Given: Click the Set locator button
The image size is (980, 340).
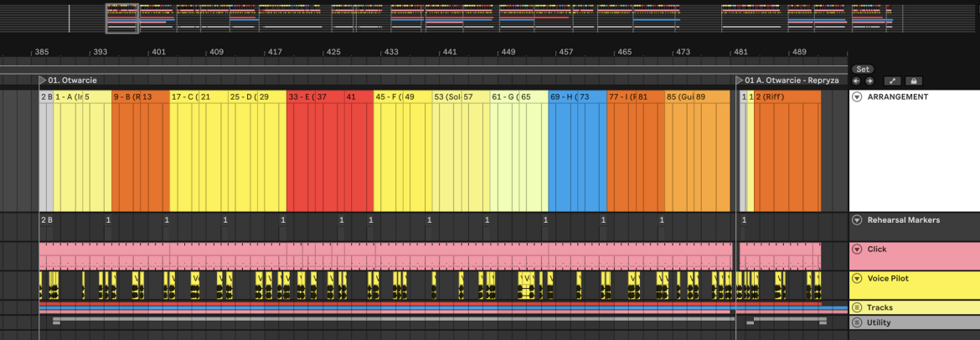Looking at the screenshot, I should (x=863, y=70).
